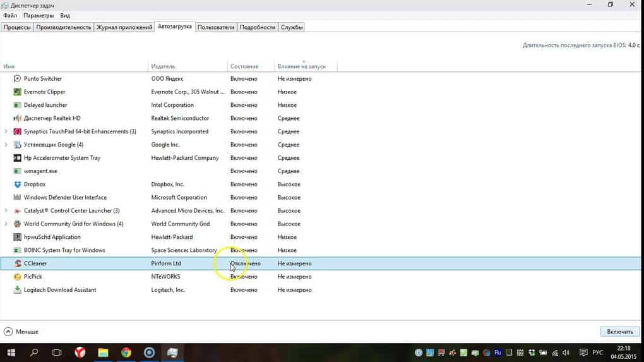Switch to the Службы tab

point(292,27)
